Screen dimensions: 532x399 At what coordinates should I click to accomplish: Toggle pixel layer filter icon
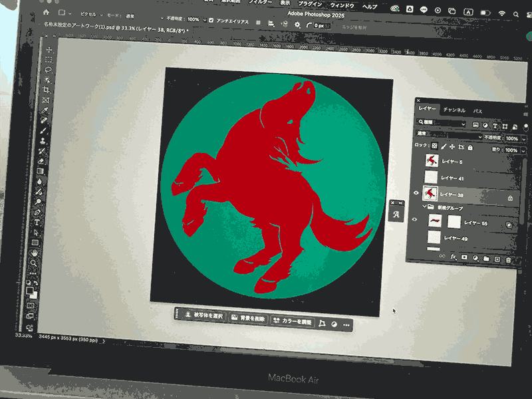tap(475, 125)
